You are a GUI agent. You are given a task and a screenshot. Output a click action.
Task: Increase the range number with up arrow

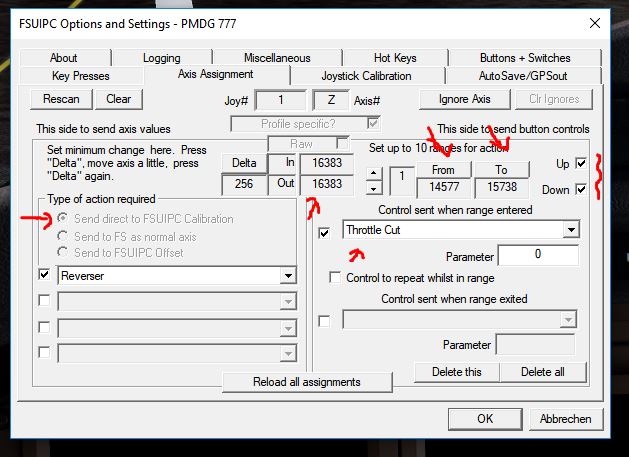click(x=373, y=173)
